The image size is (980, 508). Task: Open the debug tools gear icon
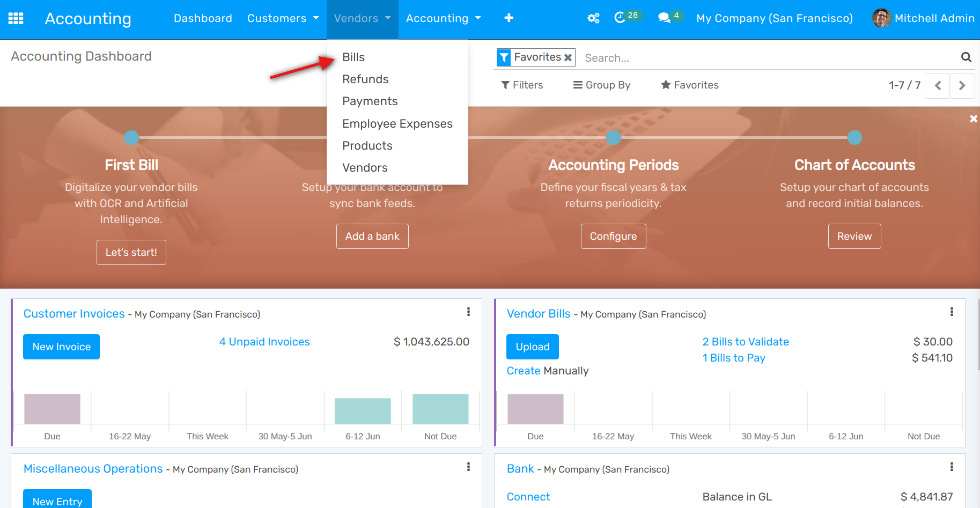click(x=593, y=18)
